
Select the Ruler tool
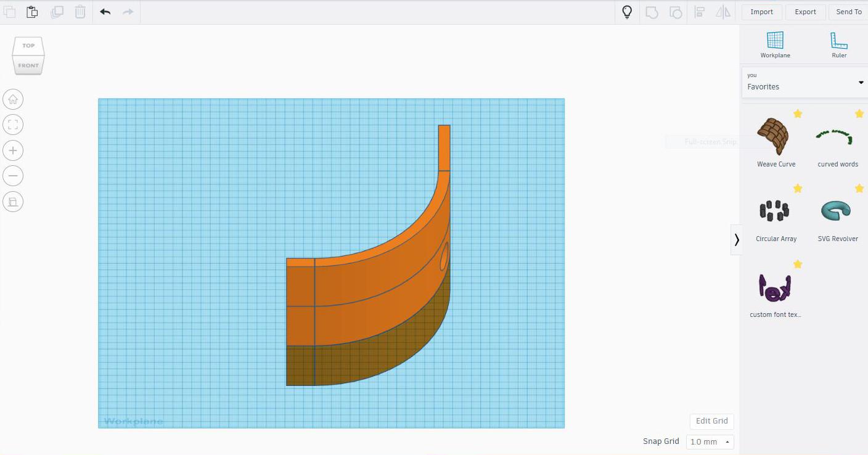pyautogui.click(x=839, y=45)
